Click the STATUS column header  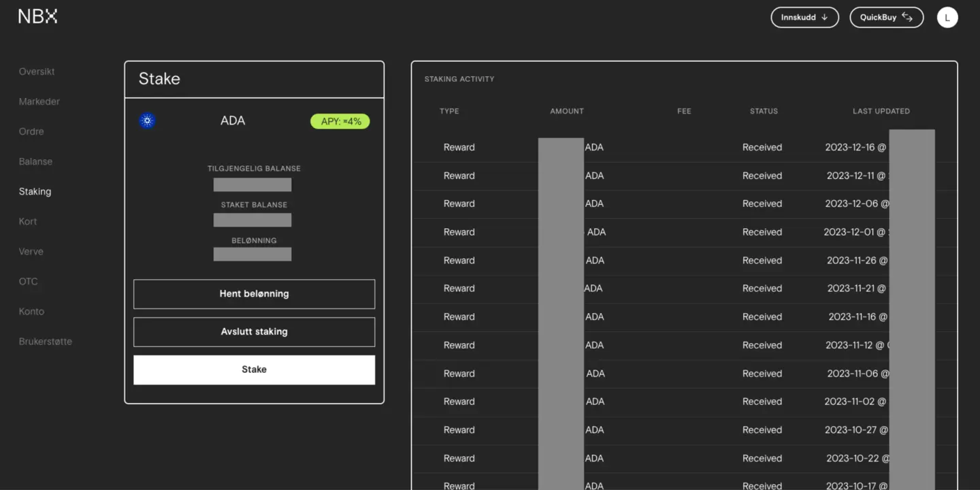tap(764, 111)
